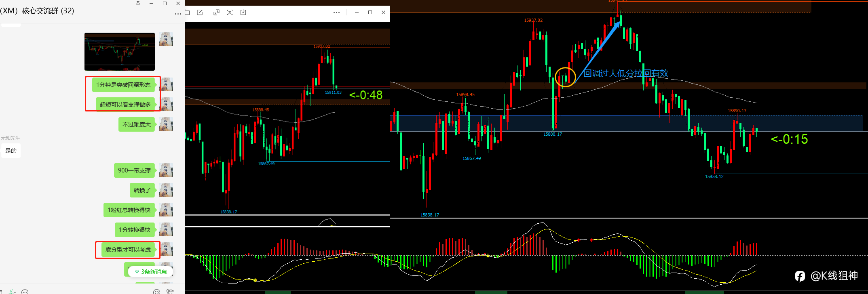Viewport: 868px width, 294px height.
Task: Click the screenshot scissors icon
Action: [x=12, y=292]
